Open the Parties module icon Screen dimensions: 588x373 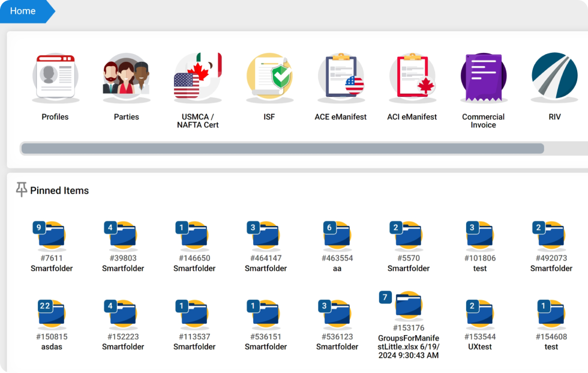(x=127, y=77)
